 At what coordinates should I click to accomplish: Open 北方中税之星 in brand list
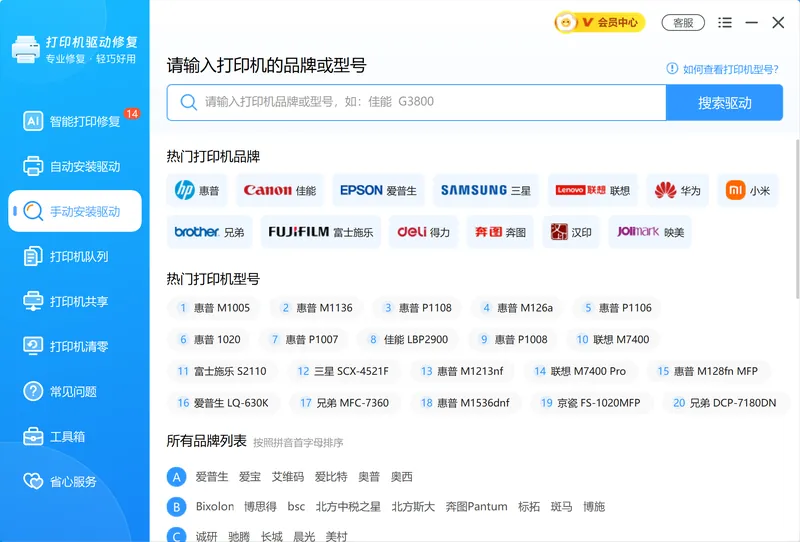tap(348, 506)
